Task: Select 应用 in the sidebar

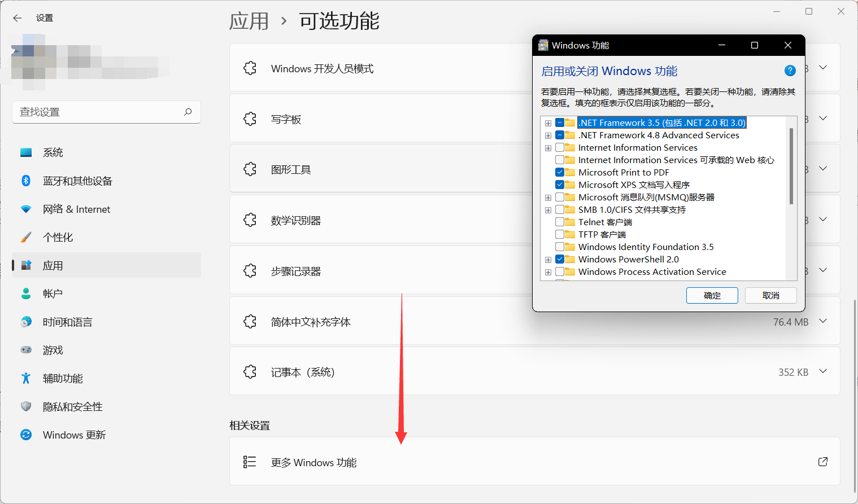Action: [x=106, y=265]
